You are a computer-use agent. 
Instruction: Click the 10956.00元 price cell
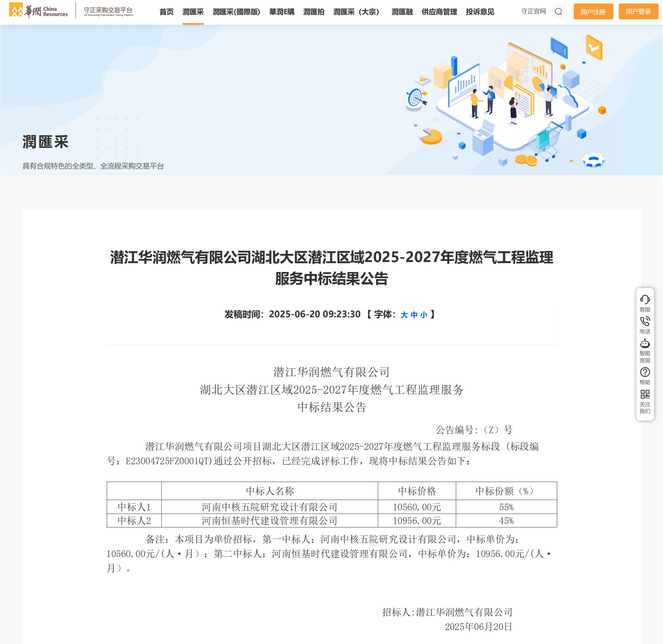pyautogui.click(x=417, y=520)
